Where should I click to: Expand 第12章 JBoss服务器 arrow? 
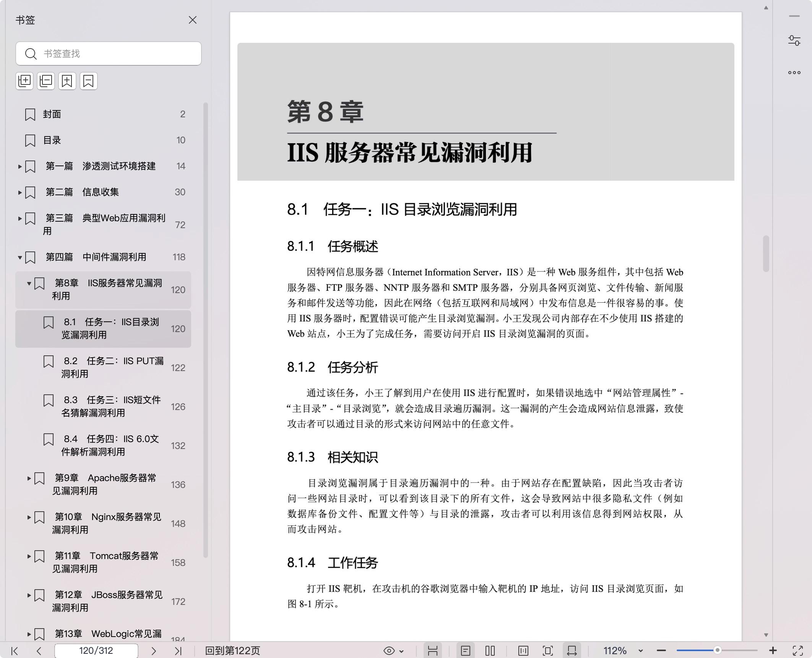[29, 595]
